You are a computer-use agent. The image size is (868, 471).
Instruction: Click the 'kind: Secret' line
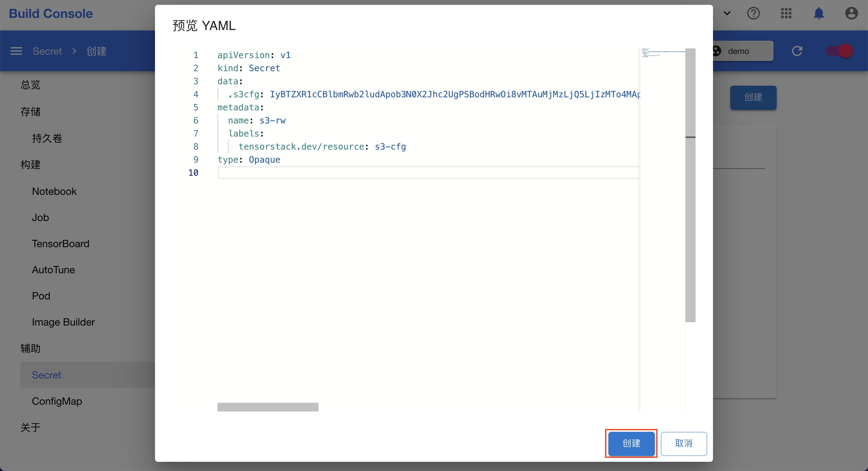(249, 68)
